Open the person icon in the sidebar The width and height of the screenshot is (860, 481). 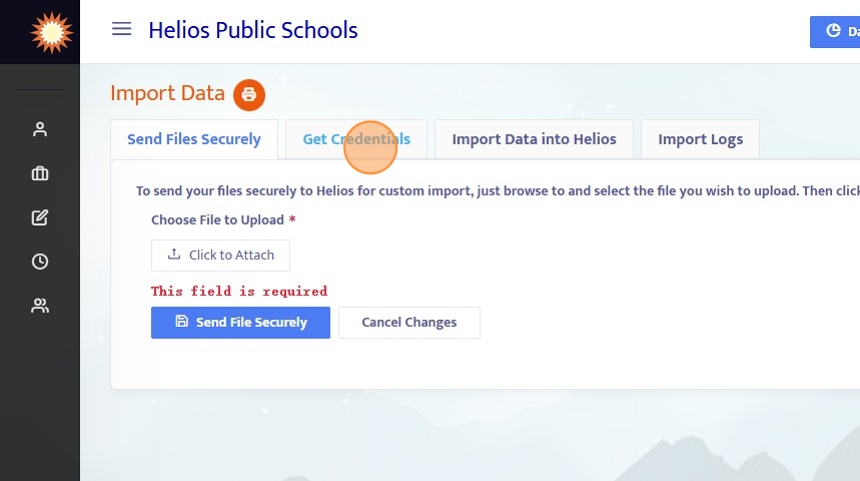(39, 129)
